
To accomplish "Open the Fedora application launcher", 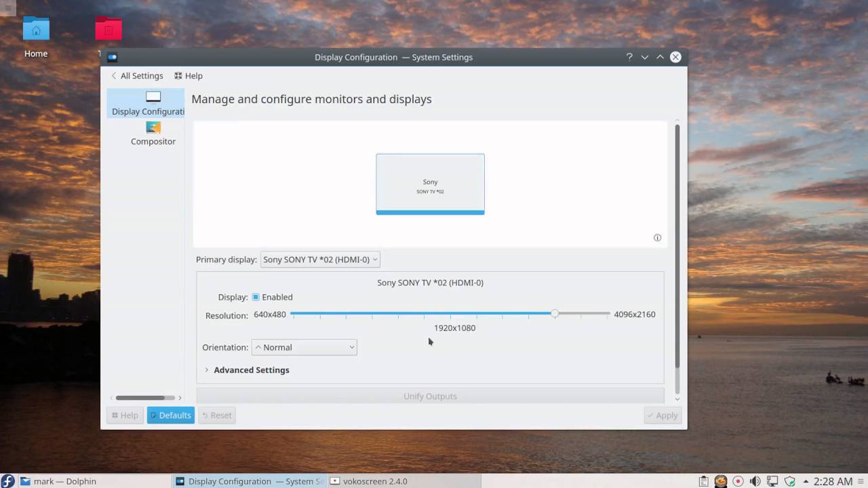I will (x=7, y=481).
